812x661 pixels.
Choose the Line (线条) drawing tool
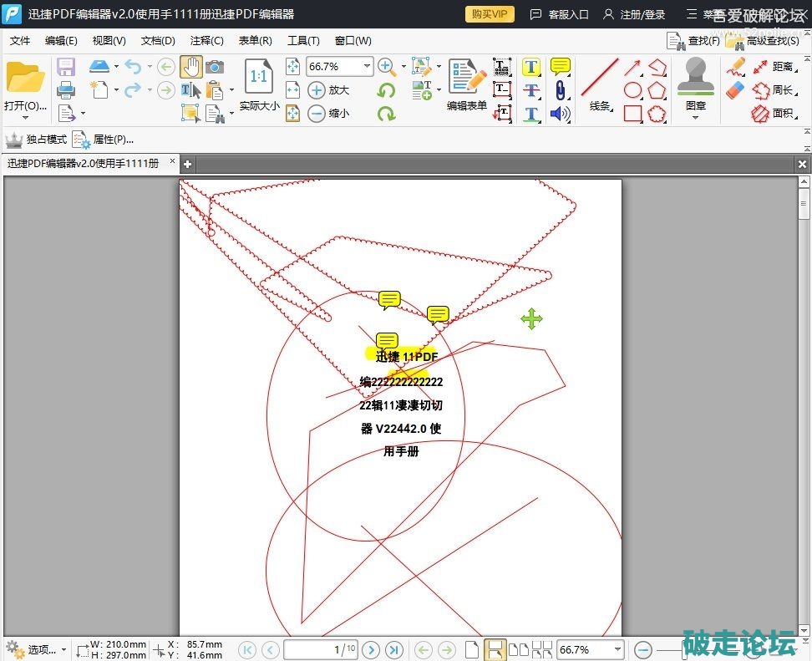pyautogui.click(x=600, y=84)
